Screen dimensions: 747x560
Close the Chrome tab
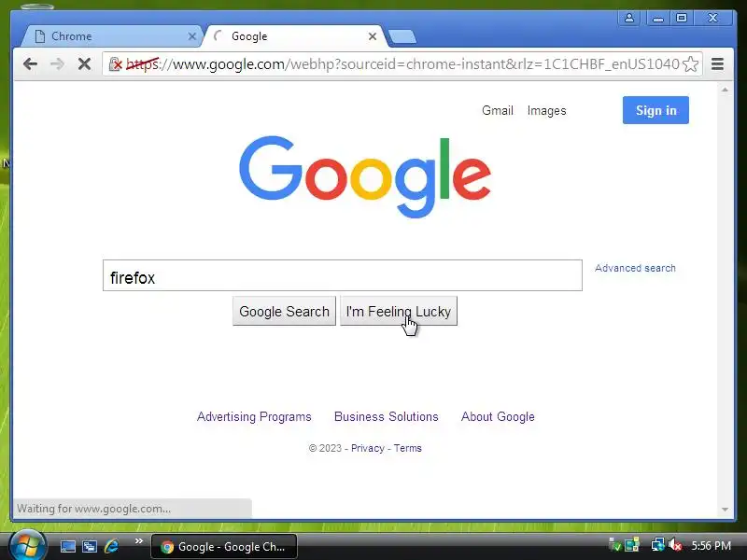(192, 36)
